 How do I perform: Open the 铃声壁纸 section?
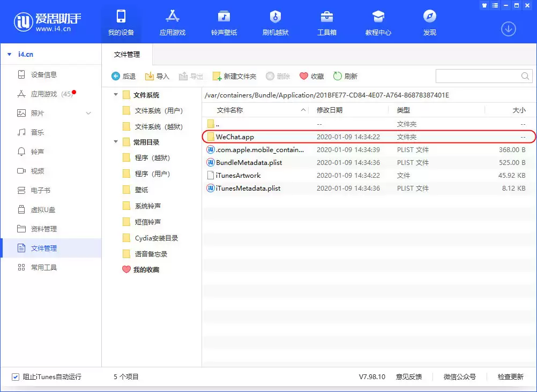[224, 22]
